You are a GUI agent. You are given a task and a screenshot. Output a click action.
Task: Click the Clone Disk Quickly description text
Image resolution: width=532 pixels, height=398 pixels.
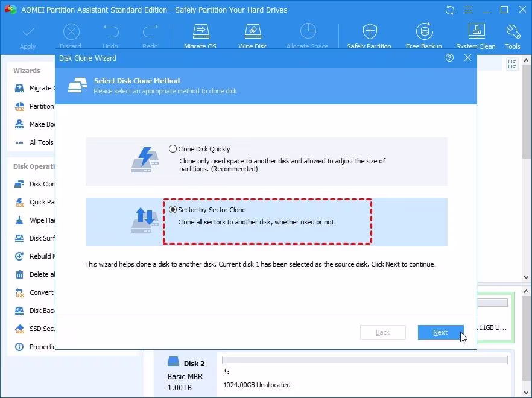coord(282,165)
